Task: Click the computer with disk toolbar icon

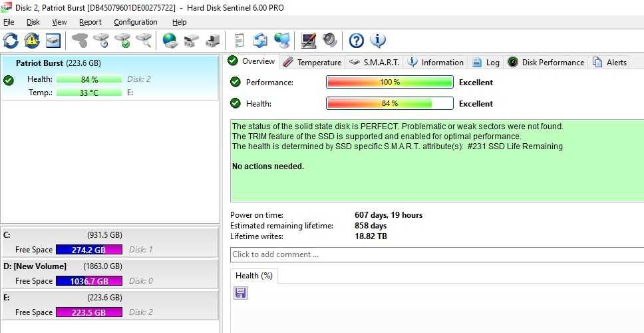Action: (212, 40)
